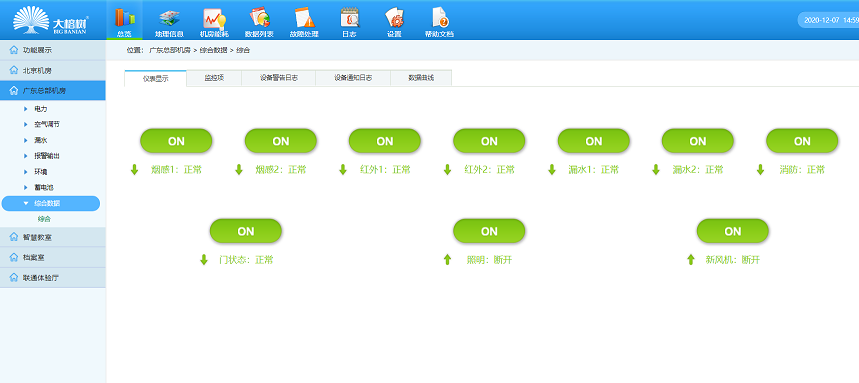Switch to the 设备通知日志 tab

353,78
